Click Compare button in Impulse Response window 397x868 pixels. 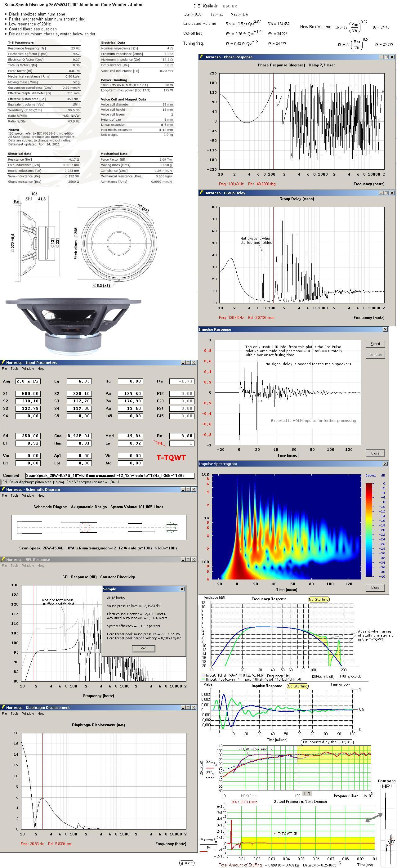375,355
